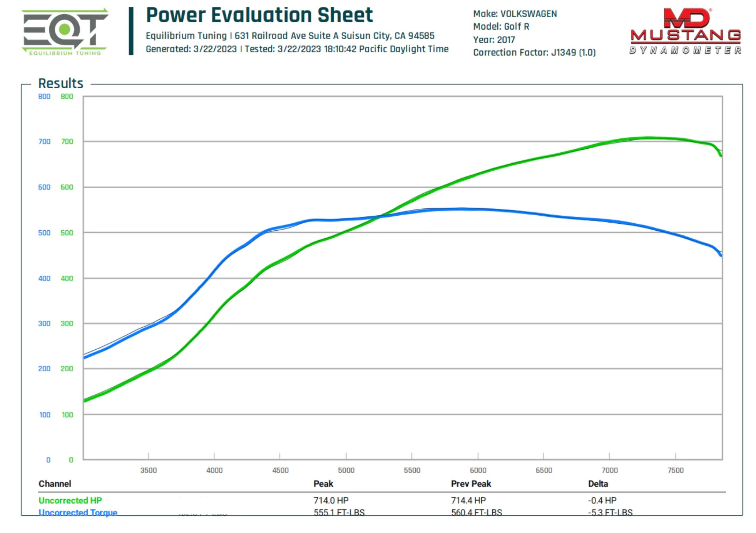Viewport: 756px width, 533px height.
Task: Click the 3500 RPM axis label
Action: (148, 470)
